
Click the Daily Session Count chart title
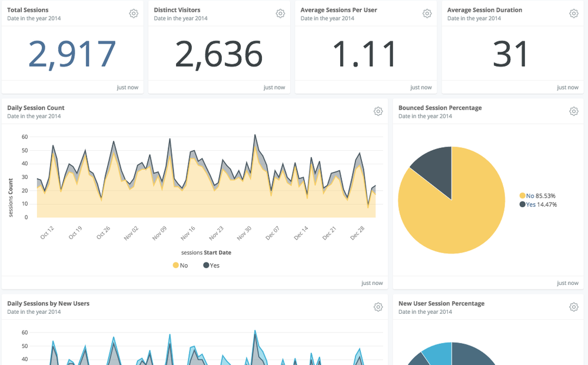click(36, 108)
